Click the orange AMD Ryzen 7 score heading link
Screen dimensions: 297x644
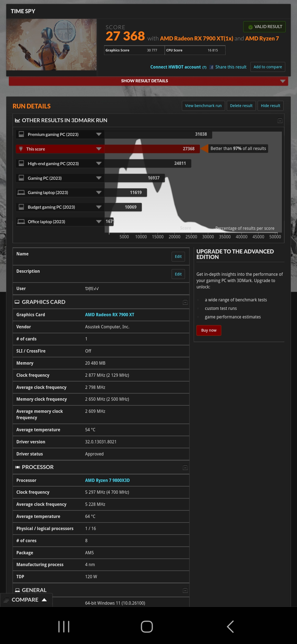tap(262, 39)
